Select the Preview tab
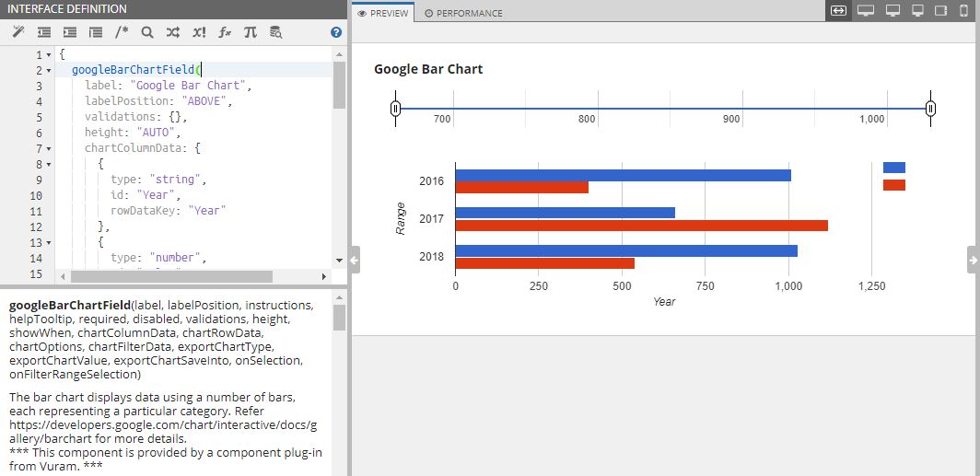 383,13
